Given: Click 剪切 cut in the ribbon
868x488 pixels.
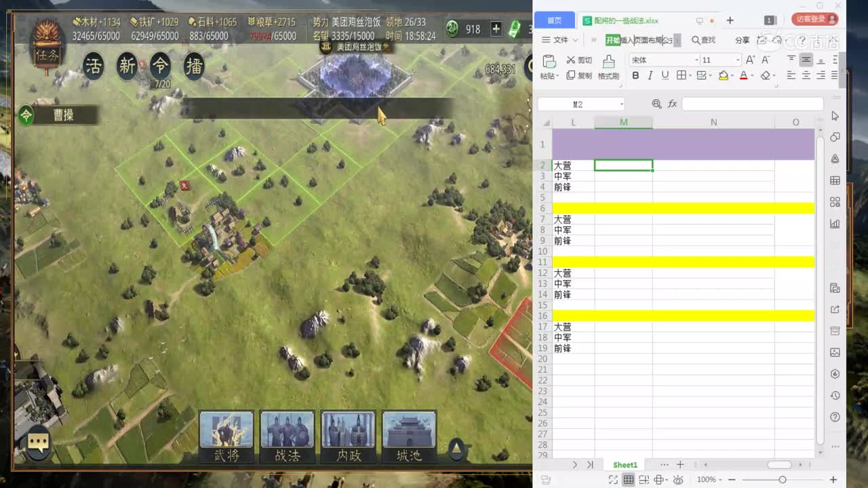Looking at the screenshot, I should click(x=579, y=60).
